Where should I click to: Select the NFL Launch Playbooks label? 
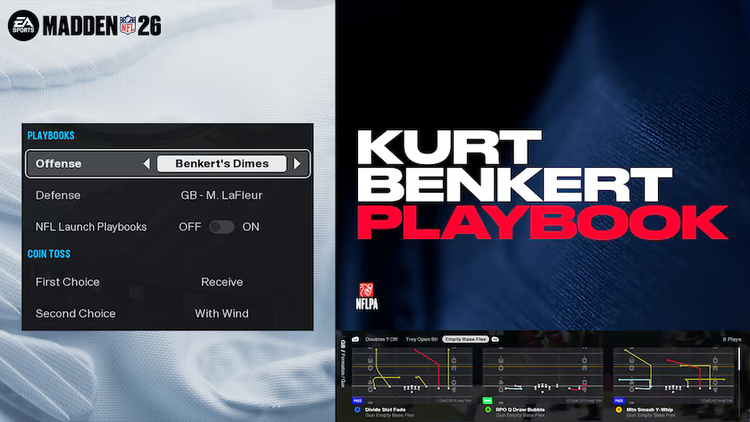91,227
